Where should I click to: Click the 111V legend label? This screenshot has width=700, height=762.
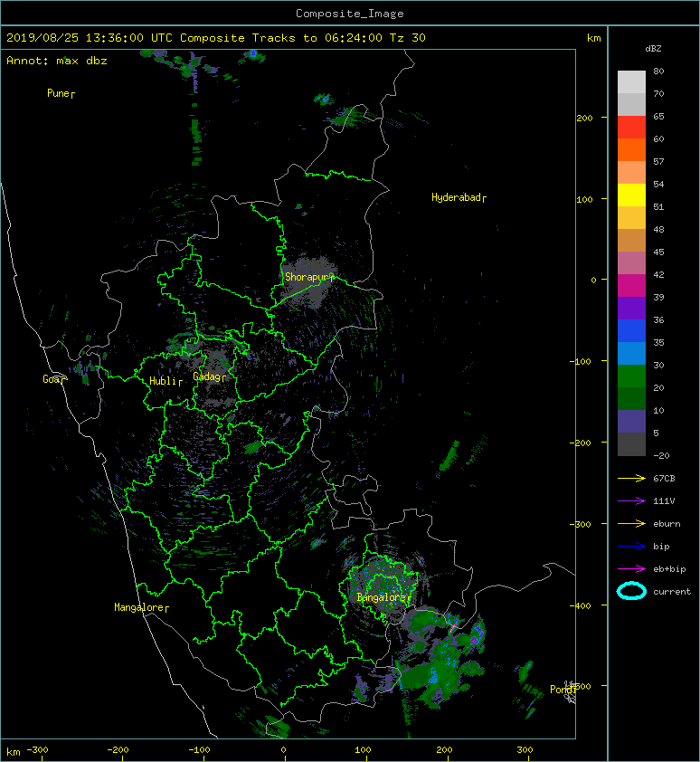click(x=664, y=501)
